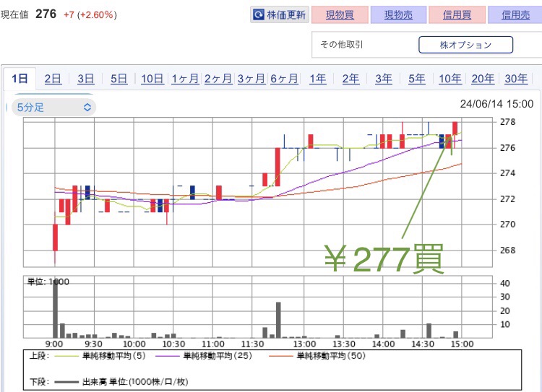Screen dimensions: 542x392
Task: Switch chart range to 1年
Action: [317, 79]
